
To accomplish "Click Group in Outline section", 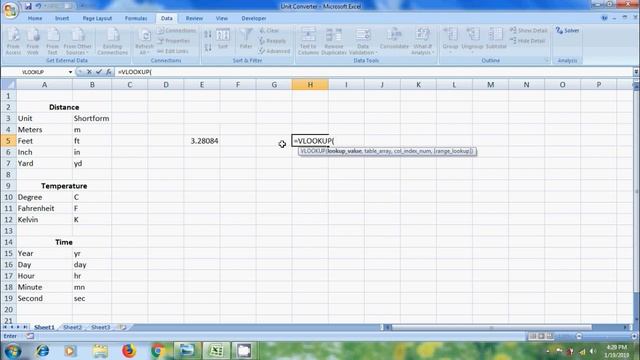I will pyautogui.click(x=450, y=39).
